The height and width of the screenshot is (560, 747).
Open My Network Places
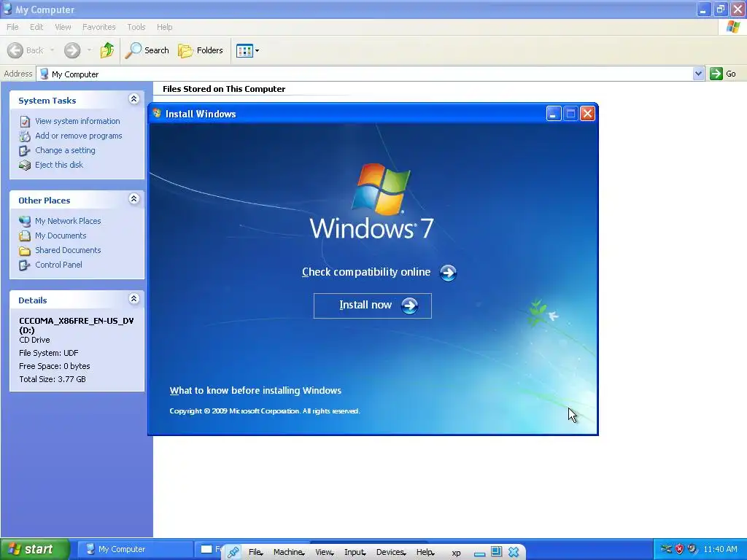[68, 221]
